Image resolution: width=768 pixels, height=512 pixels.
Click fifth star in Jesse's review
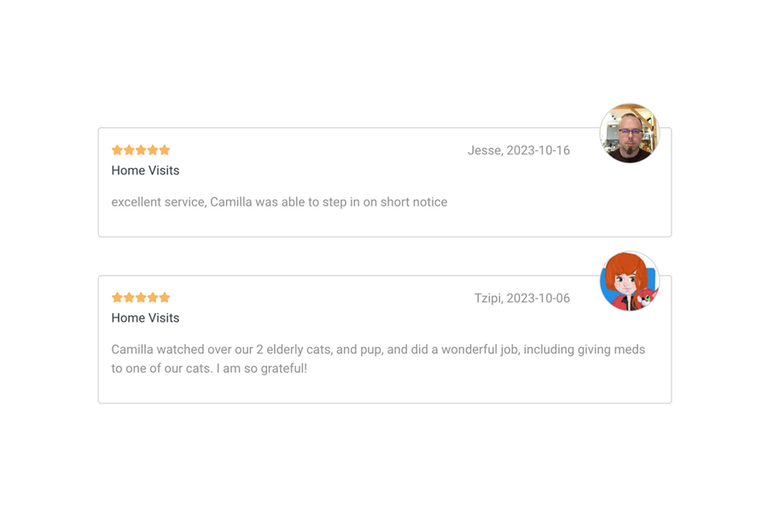tap(165, 150)
